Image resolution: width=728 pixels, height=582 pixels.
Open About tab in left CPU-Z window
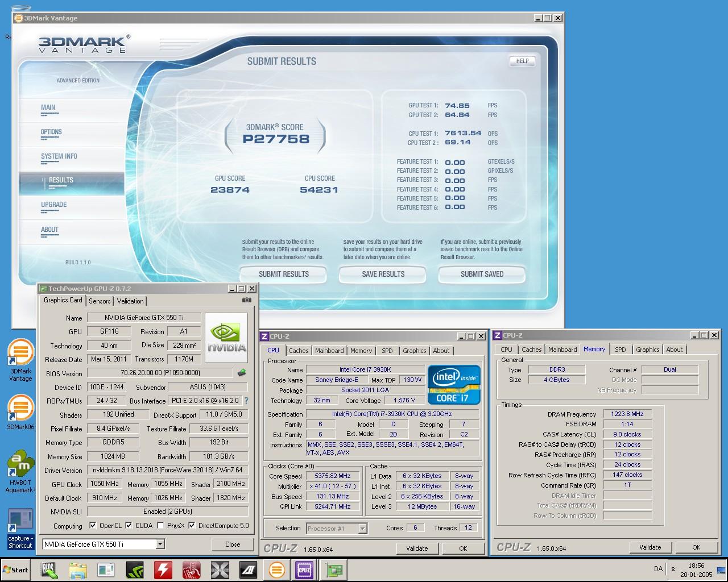pyautogui.click(x=441, y=351)
